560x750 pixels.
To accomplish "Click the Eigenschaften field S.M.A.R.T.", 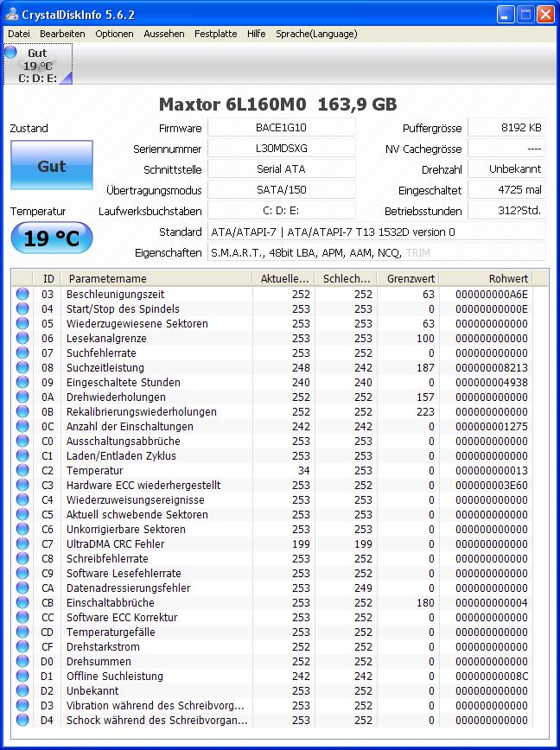I will tap(377, 252).
